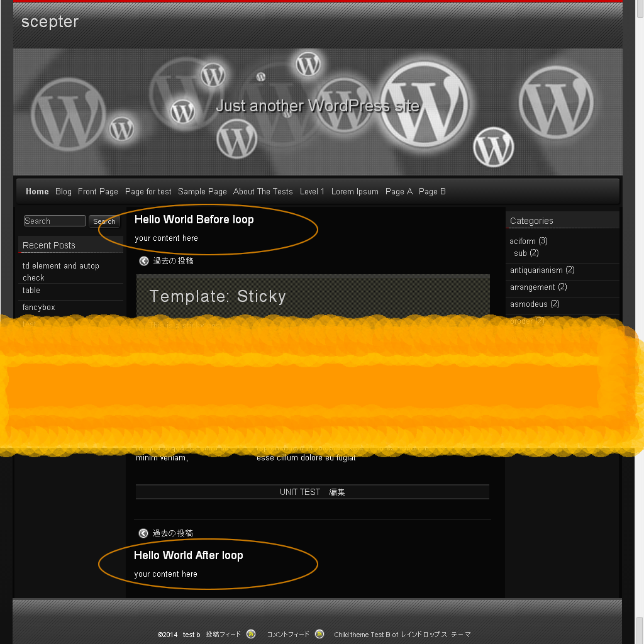Click top 過去の投稿 link text
The height and width of the screenshot is (644, 644).
pos(173,261)
